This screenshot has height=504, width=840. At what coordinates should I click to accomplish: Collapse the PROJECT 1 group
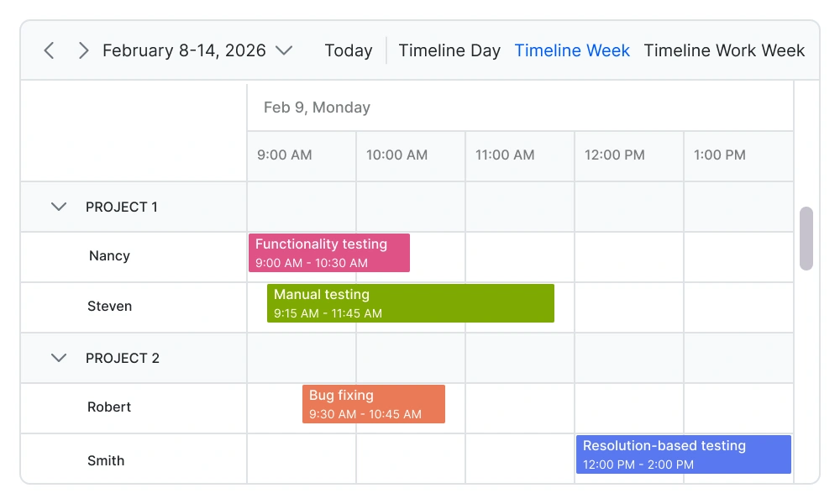click(58, 207)
